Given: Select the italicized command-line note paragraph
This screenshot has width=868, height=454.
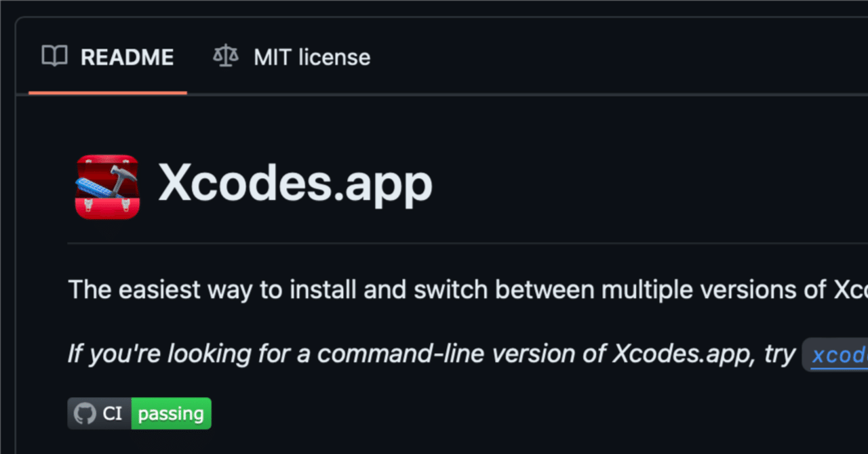Looking at the screenshot, I should click(x=407, y=353).
